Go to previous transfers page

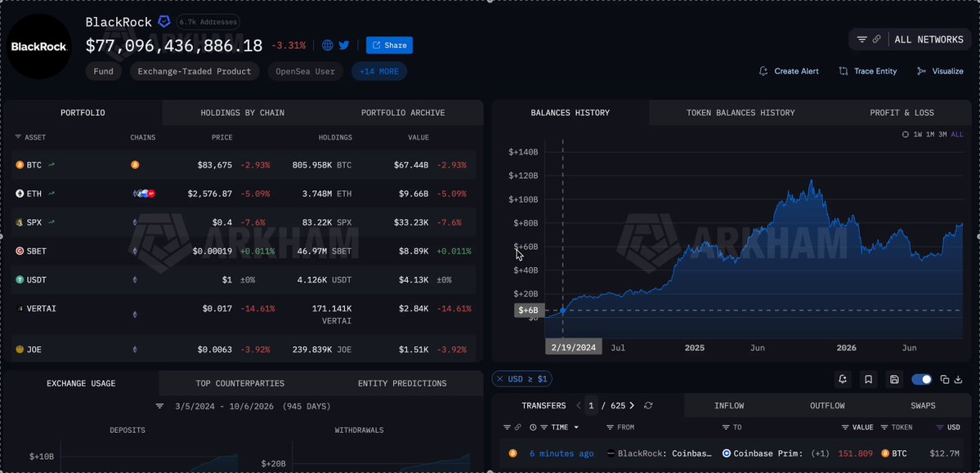tap(579, 405)
